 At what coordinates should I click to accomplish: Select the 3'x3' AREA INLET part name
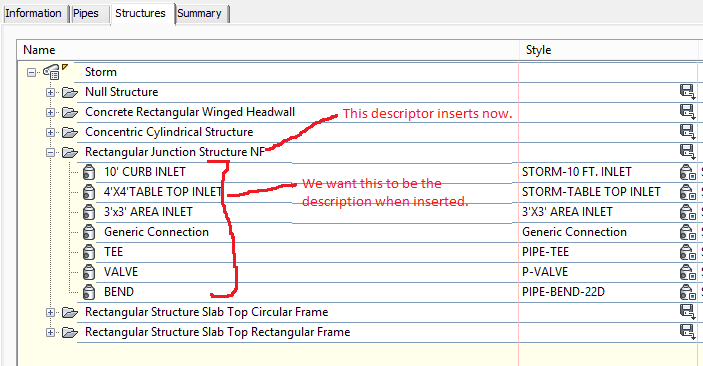point(148,212)
